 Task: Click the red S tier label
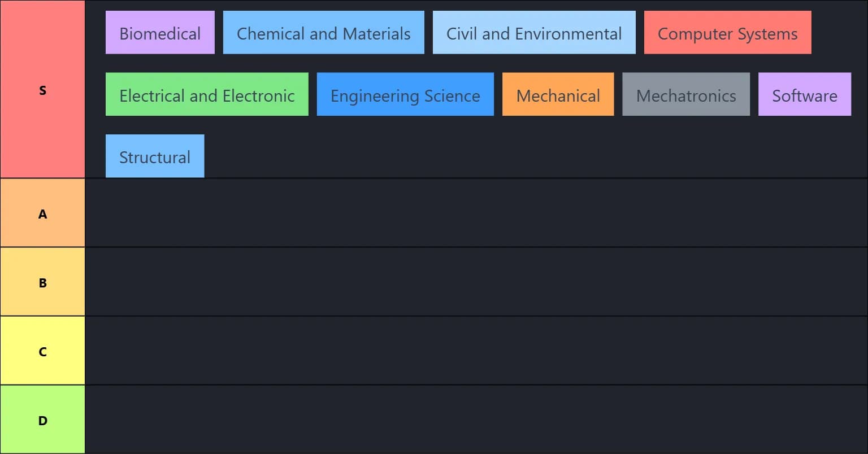[x=42, y=90]
